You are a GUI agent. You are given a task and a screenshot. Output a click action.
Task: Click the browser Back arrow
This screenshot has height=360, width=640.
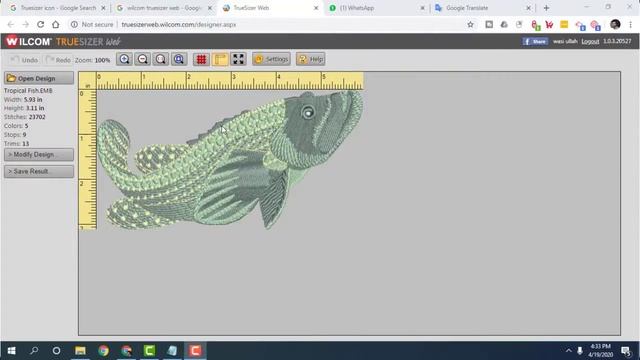(x=11, y=24)
